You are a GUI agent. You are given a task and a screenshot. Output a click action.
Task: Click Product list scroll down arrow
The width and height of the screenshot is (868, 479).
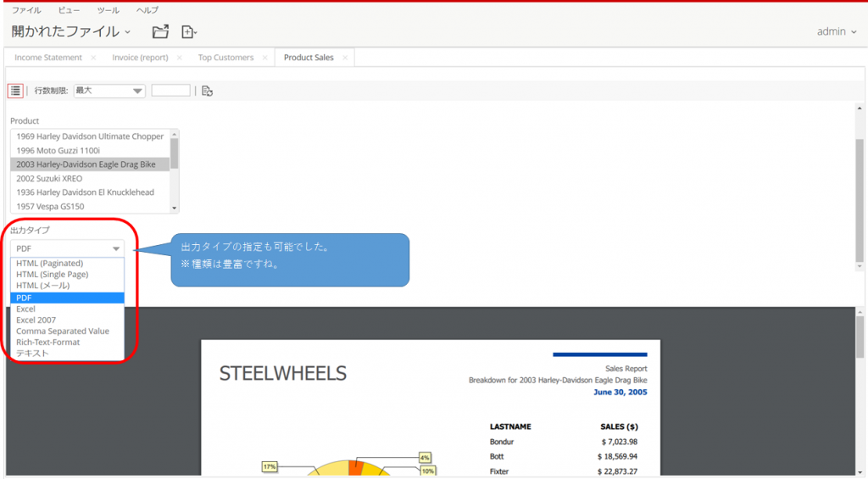tap(175, 209)
